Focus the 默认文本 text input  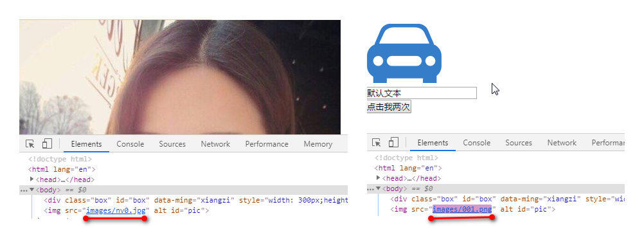(422, 93)
